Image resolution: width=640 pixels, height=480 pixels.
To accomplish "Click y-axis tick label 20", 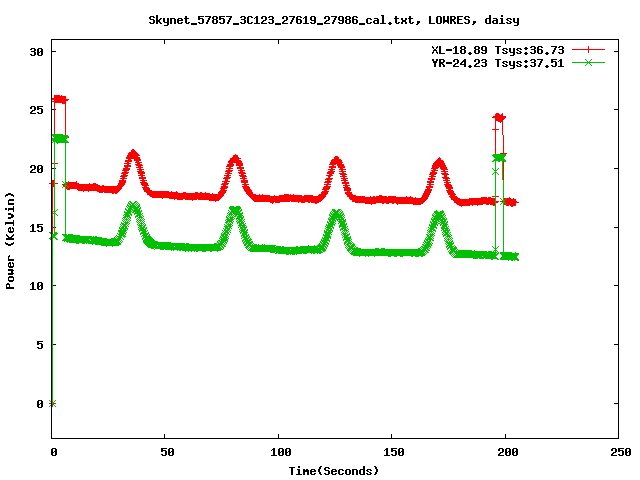I will click(x=36, y=169).
